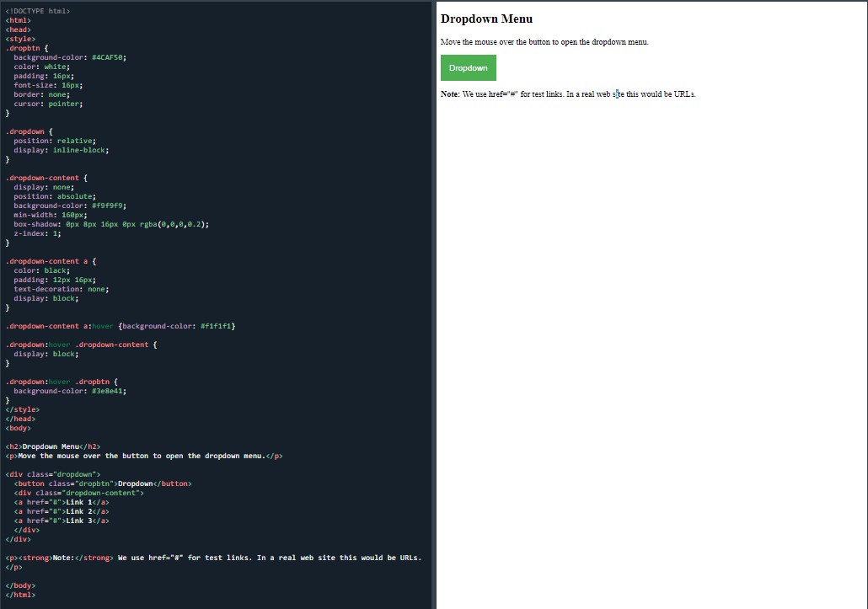This screenshot has height=609, width=868.
Task: Click the button class="dropbtn" code line
Action: pos(102,483)
